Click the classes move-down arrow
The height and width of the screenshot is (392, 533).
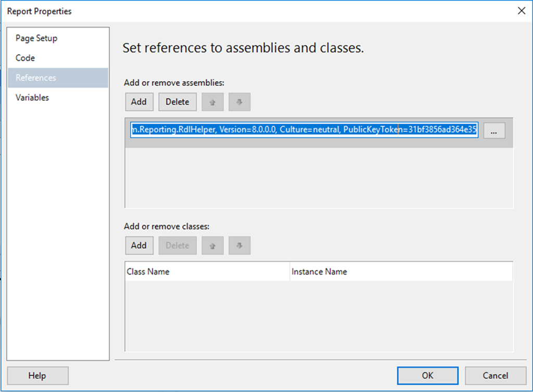(239, 245)
